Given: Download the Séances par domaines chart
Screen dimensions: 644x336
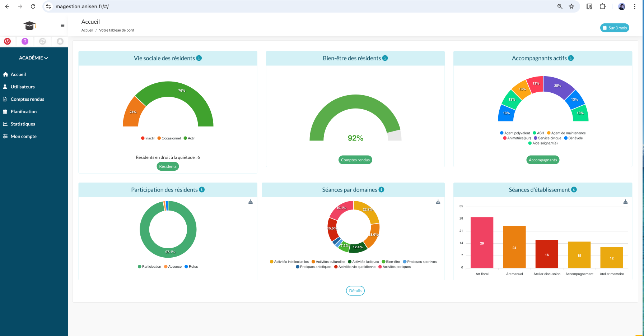Looking at the screenshot, I should coord(438,202).
